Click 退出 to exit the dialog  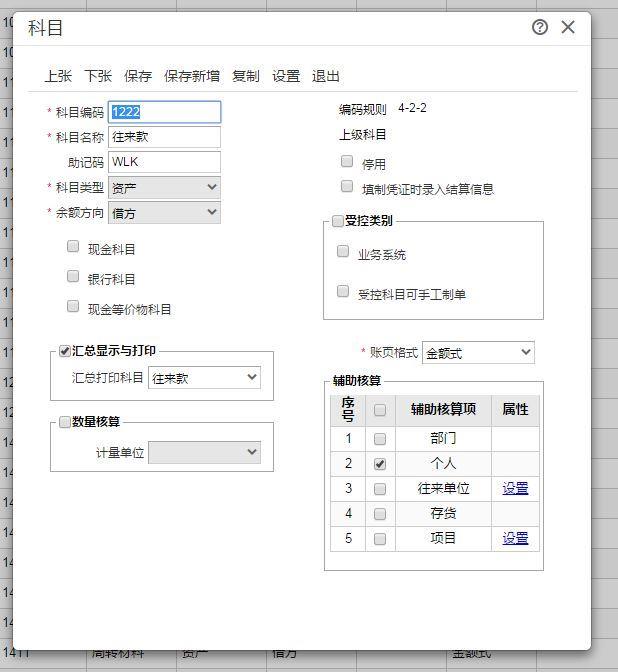326,76
